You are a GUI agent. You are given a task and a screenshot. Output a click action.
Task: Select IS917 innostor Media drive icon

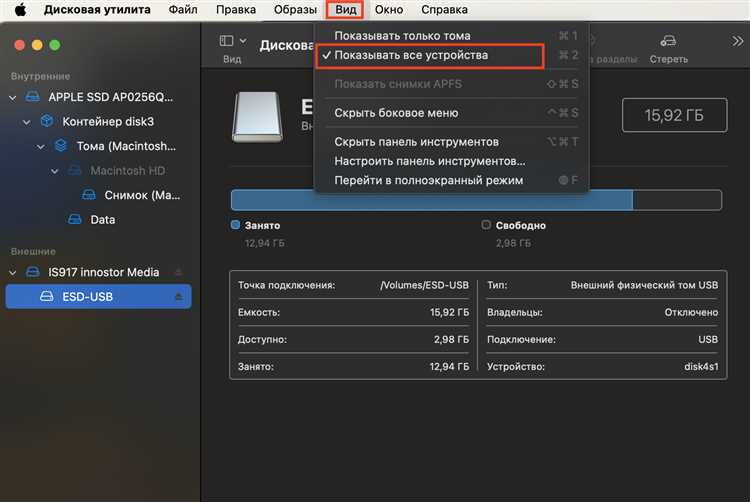(x=33, y=272)
